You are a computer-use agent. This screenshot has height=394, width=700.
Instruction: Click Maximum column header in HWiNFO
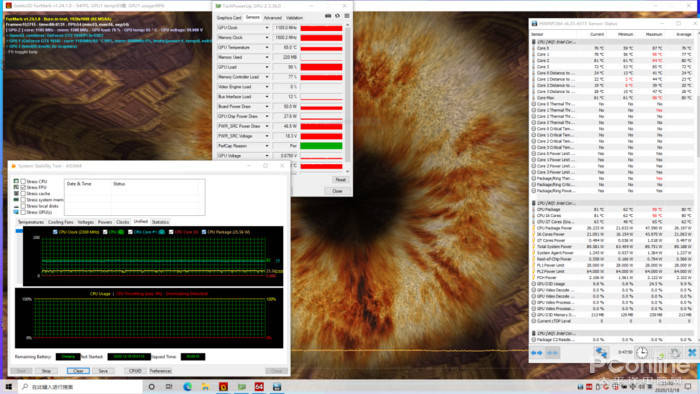tap(654, 34)
